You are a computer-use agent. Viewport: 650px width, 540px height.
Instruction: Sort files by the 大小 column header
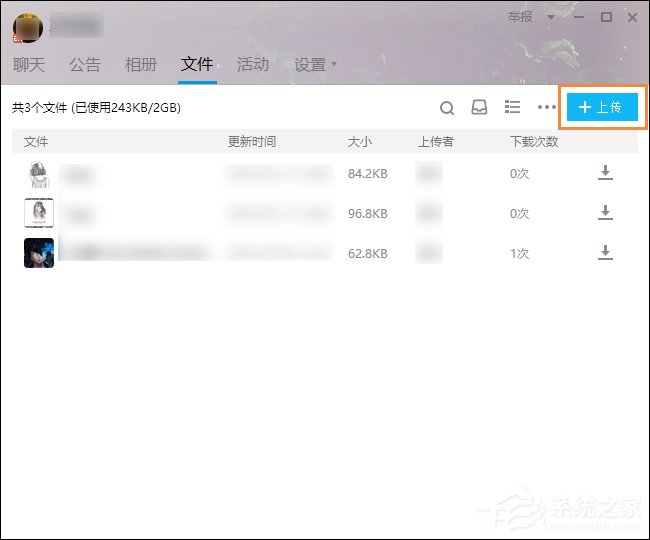[359, 142]
